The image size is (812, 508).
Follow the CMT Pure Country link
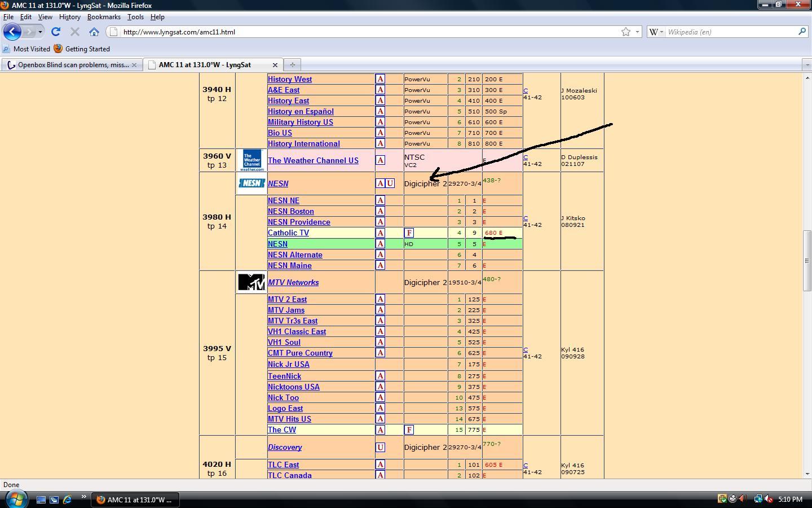pos(300,353)
